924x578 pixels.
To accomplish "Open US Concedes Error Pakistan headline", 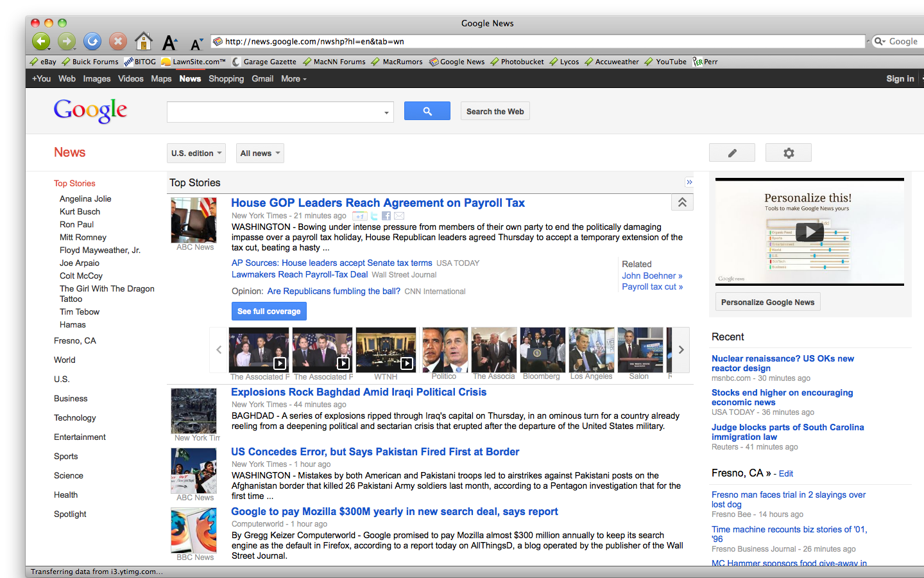I will [x=375, y=451].
